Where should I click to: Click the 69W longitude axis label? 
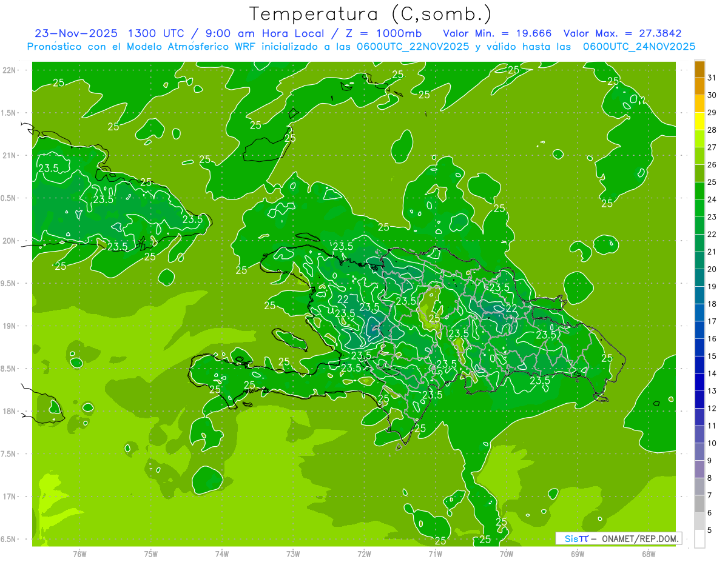pos(578,554)
